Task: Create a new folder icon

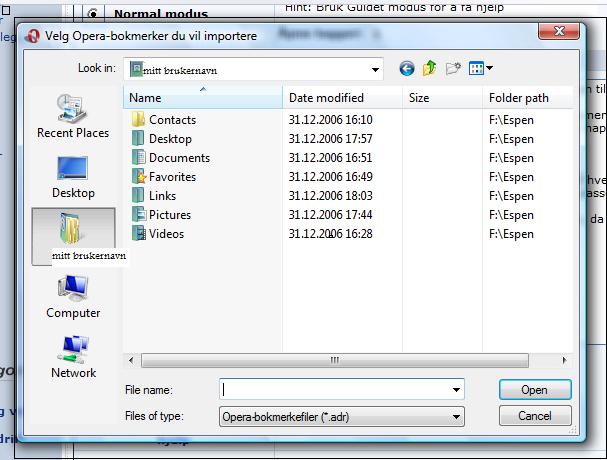Action: (x=453, y=69)
